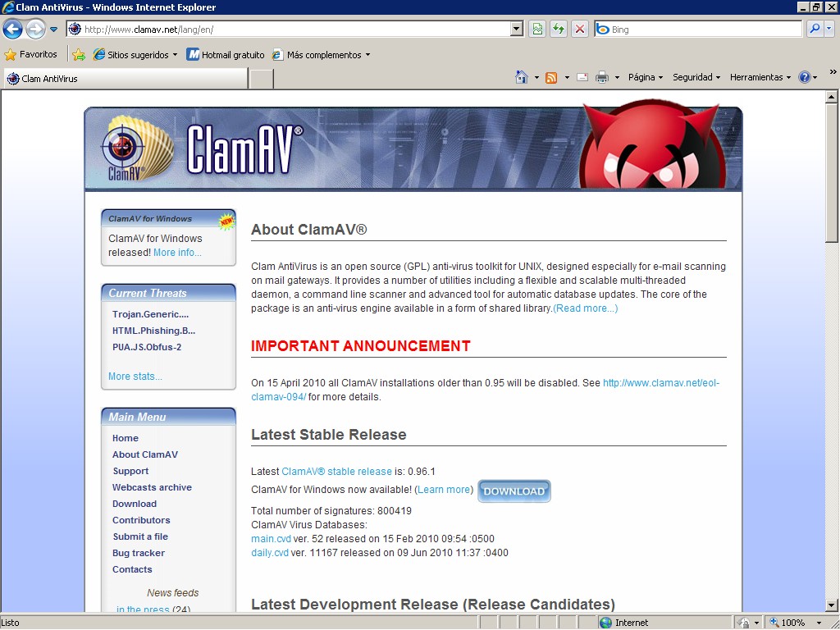
Task: Open Bug tracker in Main Menu
Action: tap(138, 553)
